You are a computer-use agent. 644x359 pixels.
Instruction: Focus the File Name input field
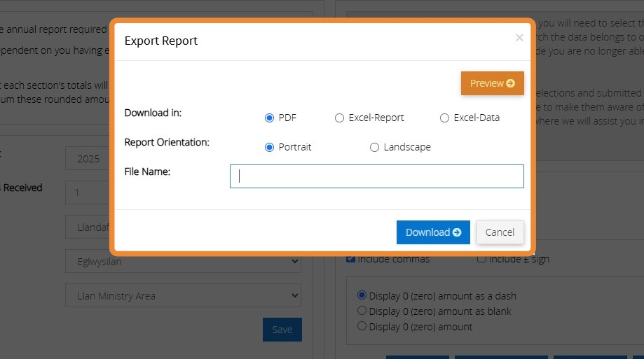coord(376,176)
